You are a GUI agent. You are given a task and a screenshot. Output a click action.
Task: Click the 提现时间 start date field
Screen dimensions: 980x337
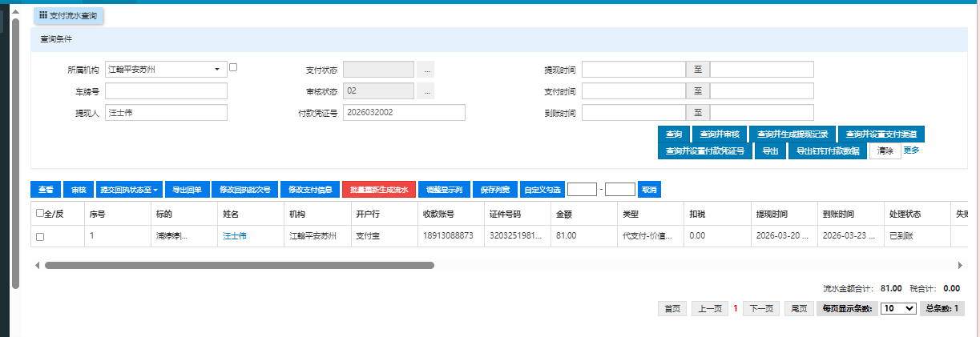click(x=633, y=70)
